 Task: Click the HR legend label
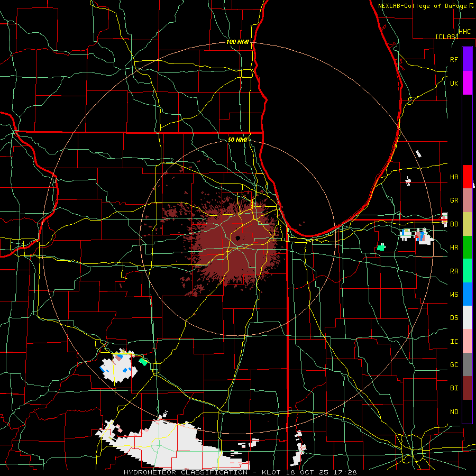click(454, 248)
